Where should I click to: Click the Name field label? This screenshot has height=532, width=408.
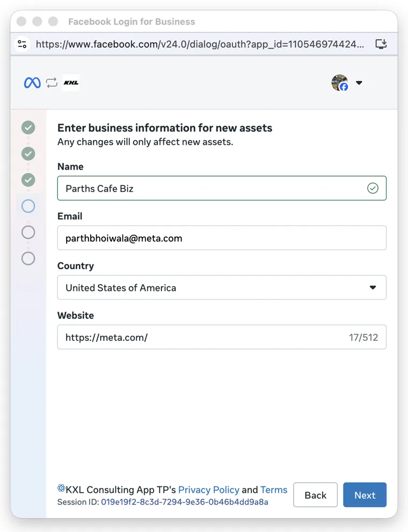coord(70,166)
